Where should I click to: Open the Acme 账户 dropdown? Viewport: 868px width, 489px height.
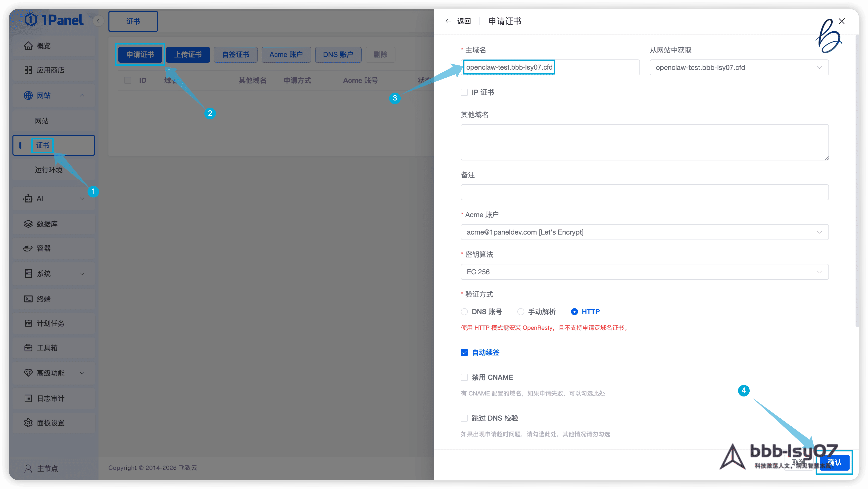644,232
